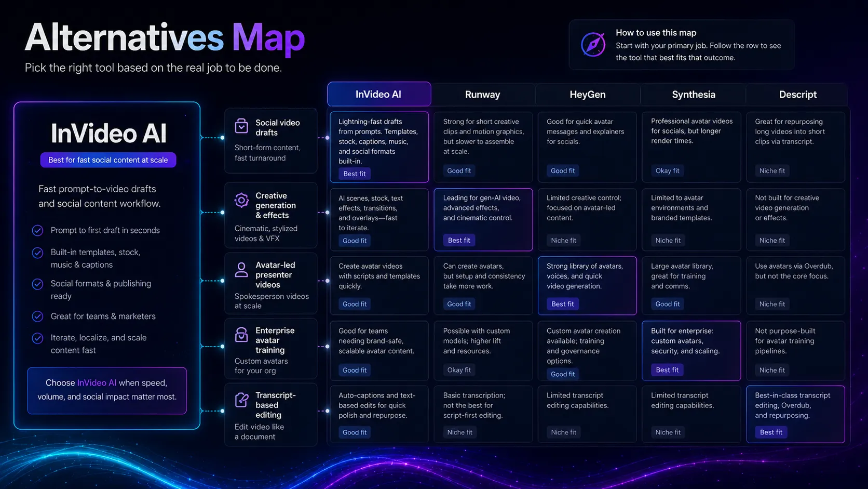This screenshot has width=868, height=489.
Task: Click checkmark next to Social formats & publishing ready
Action: [x=37, y=284]
